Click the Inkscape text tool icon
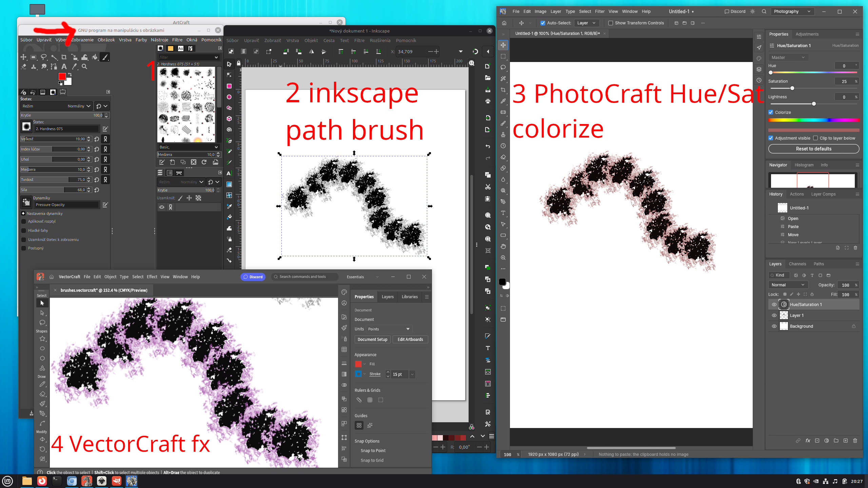 [x=229, y=173]
